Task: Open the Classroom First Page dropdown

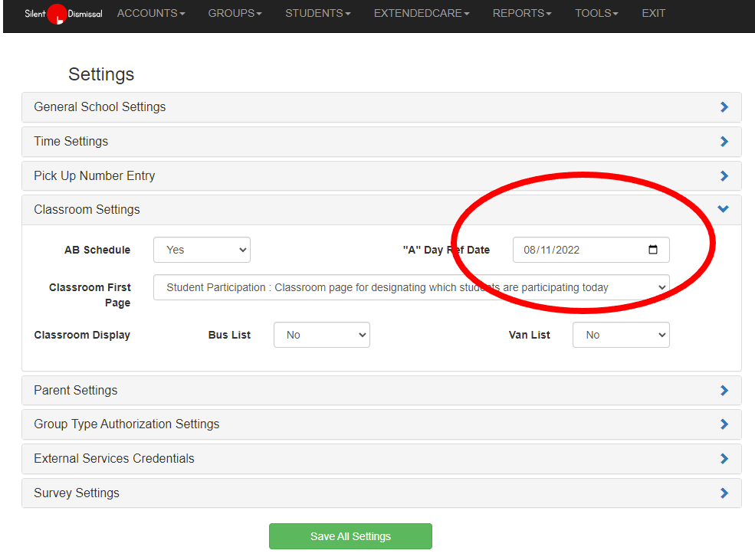Action: [411, 288]
